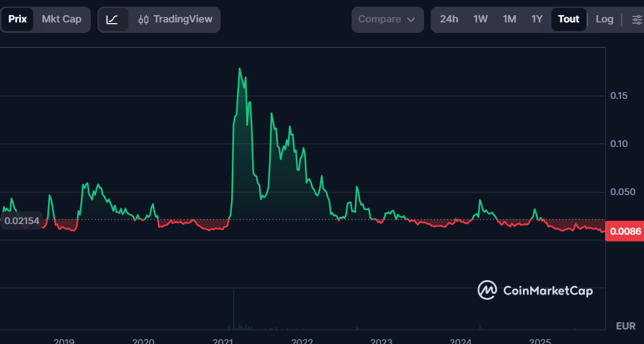The height and width of the screenshot is (344, 644).
Task: Click the 2021 label on time axis
Action: coord(223,341)
